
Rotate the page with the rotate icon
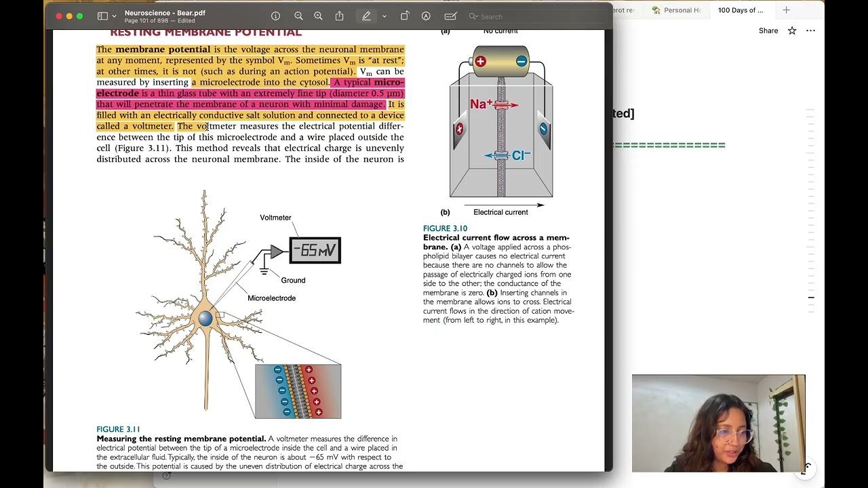[x=405, y=16]
